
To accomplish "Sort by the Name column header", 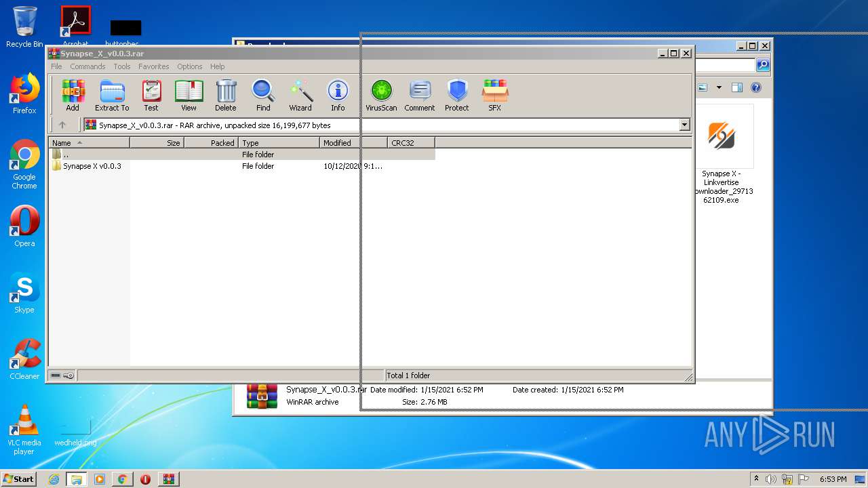I will pos(89,143).
